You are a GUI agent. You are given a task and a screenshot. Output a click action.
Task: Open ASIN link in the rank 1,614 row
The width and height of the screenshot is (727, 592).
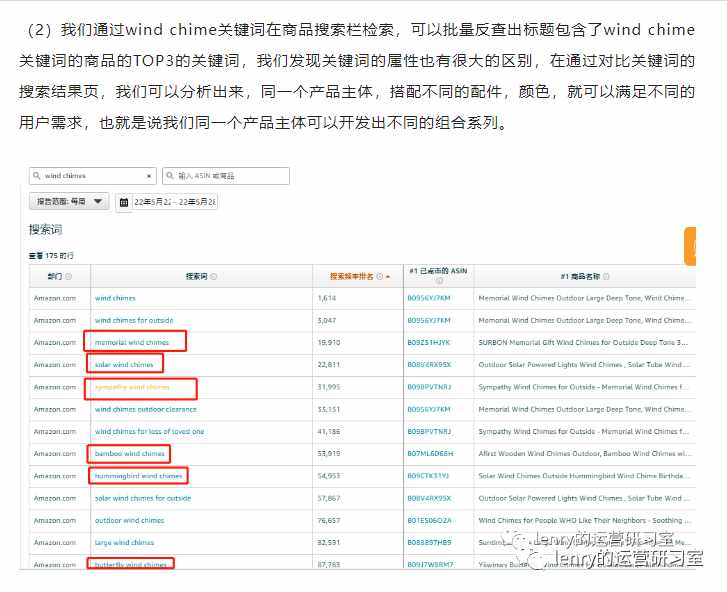pyautogui.click(x=429, y=298)
